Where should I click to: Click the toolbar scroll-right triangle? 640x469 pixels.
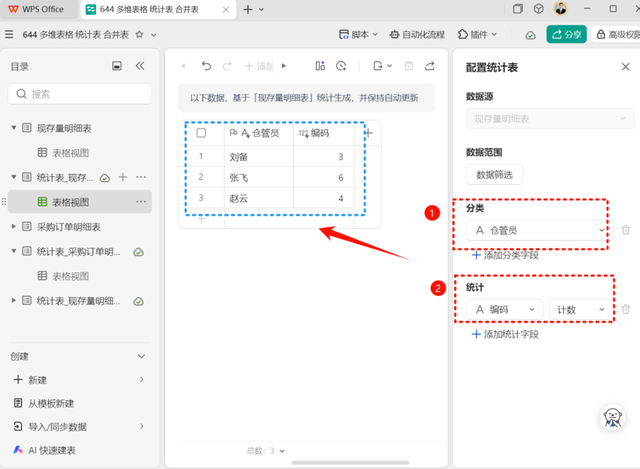tap(284, 66)
